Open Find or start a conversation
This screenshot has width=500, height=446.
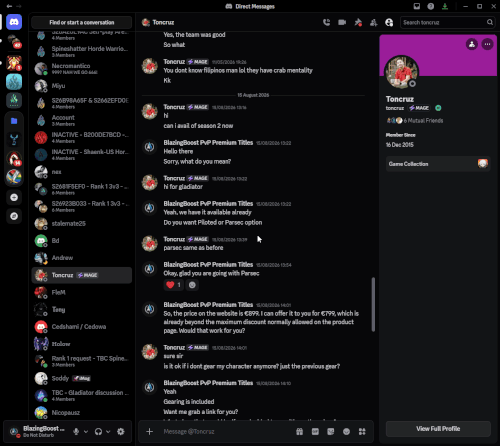coord(82,22)
